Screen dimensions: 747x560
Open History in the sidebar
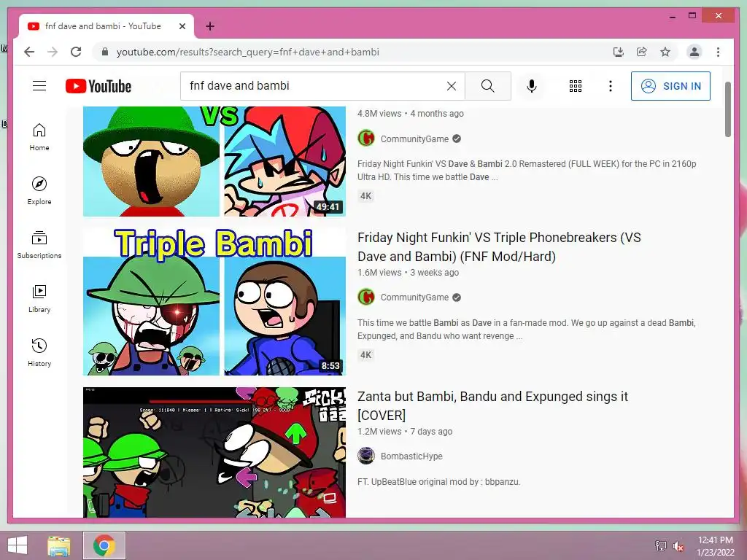[39, 352]
